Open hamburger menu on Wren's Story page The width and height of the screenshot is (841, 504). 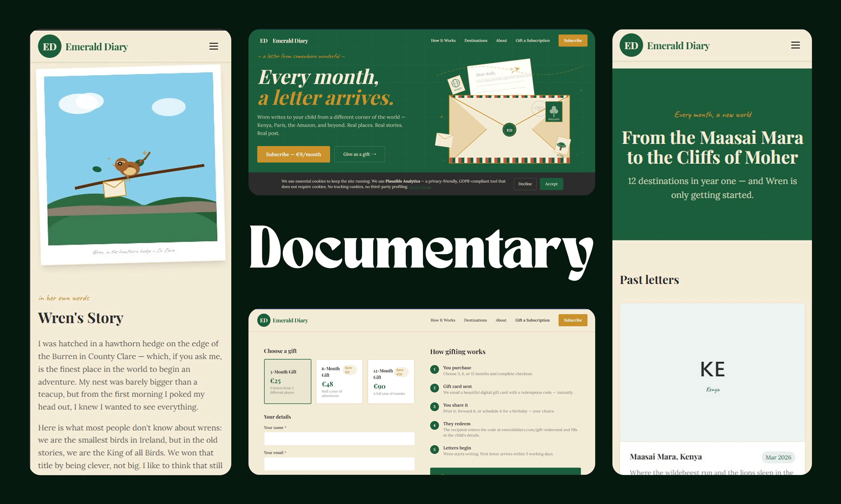[213, 46]
